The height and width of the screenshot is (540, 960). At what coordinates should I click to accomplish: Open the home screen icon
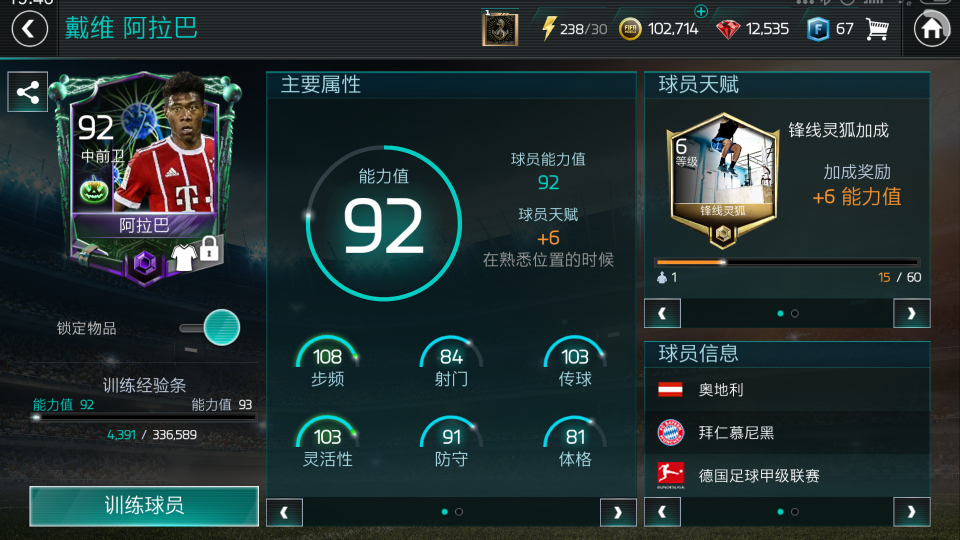(932, 29)
